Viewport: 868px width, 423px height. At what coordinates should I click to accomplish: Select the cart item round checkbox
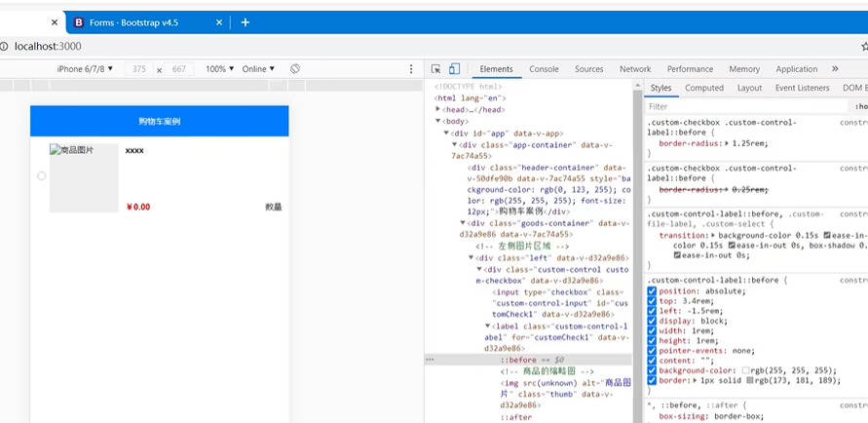coord(42,176)
